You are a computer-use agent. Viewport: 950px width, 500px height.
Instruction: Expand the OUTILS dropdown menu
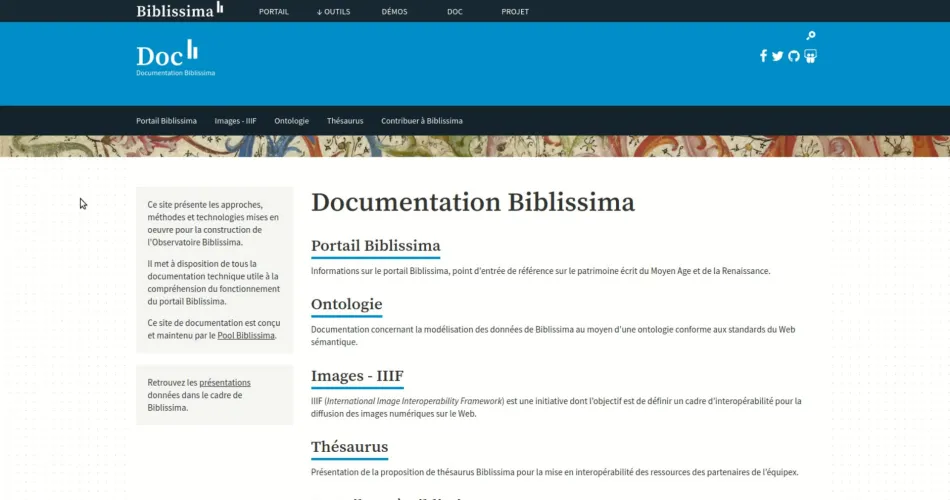pyautogui.click(x=333, y=12)
